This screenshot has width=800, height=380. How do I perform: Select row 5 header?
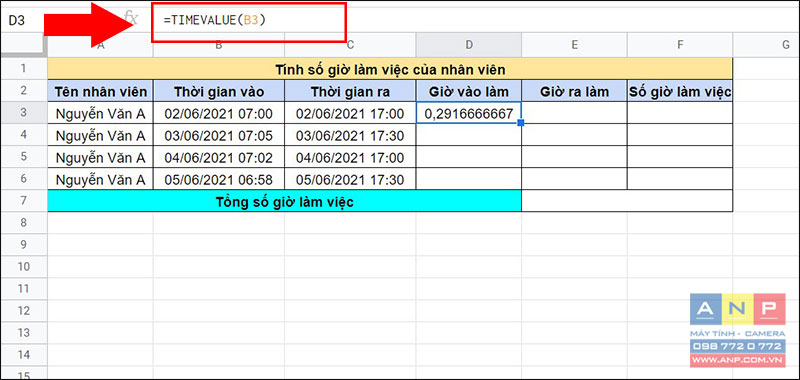click(x=24, y=157)
